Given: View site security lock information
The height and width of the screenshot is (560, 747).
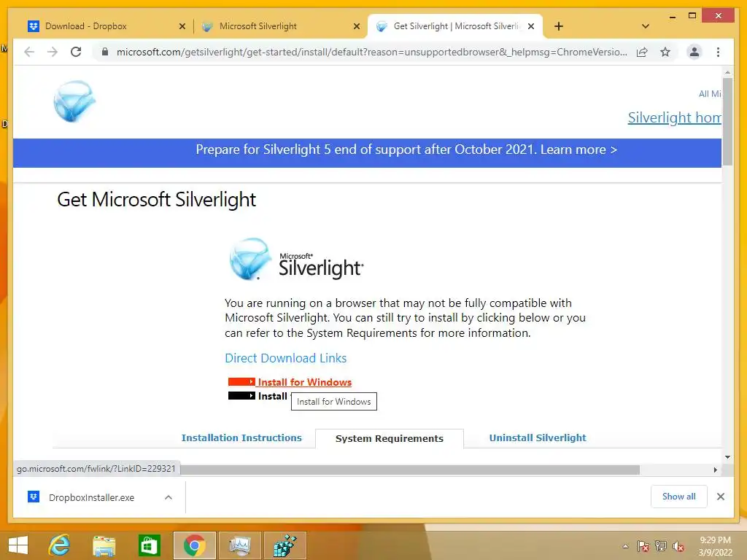Looking at the screenshot, I should (105, 52).
